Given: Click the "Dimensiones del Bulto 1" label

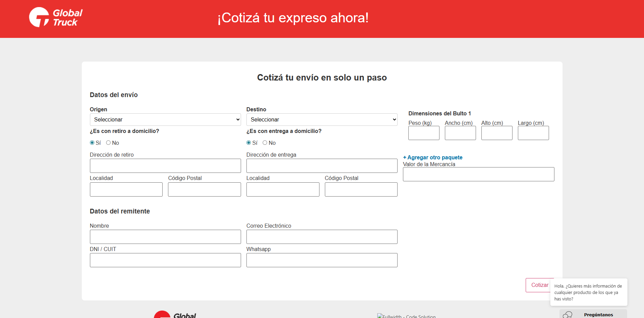Looking at the screenshot, I should [x=439, y=113].
